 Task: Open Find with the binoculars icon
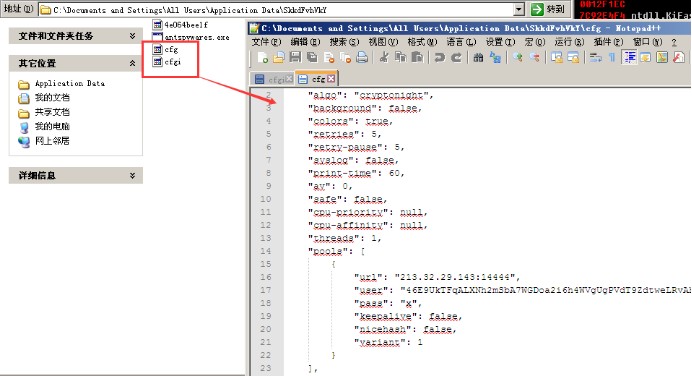click(478, 57)
